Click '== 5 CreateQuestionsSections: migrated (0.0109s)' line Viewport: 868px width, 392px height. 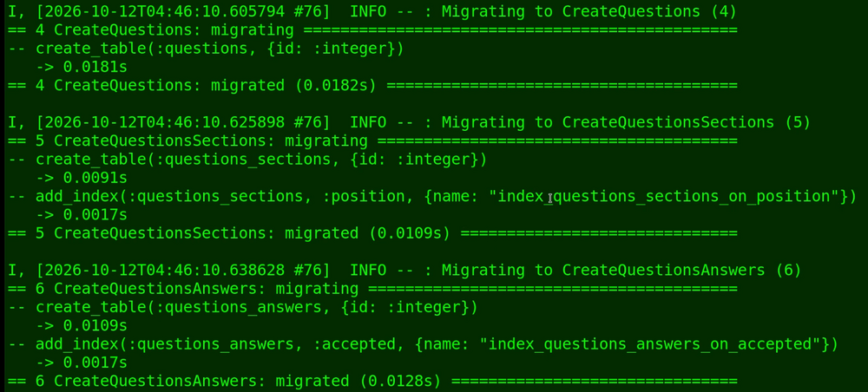click(x=372, y=233)
